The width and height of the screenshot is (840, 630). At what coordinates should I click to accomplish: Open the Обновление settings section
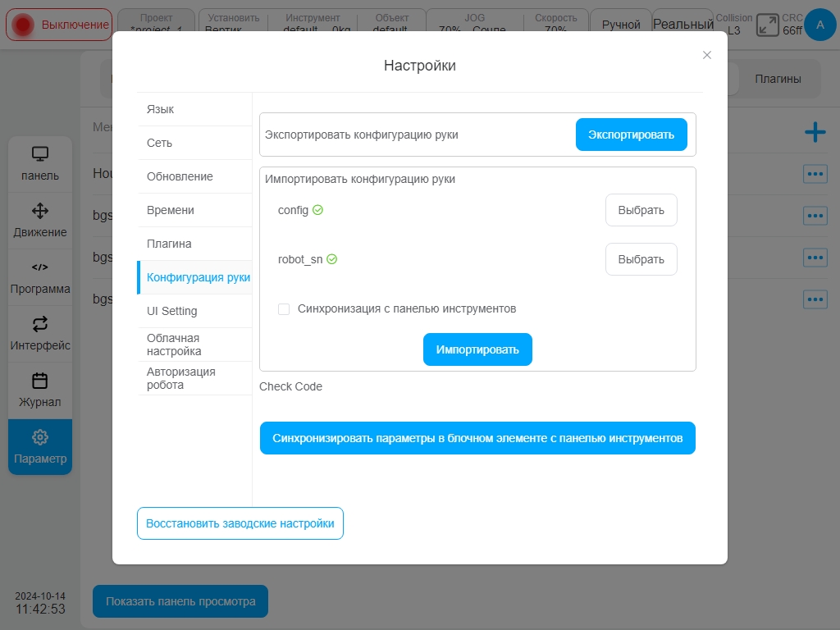click(x=194, y=177)
